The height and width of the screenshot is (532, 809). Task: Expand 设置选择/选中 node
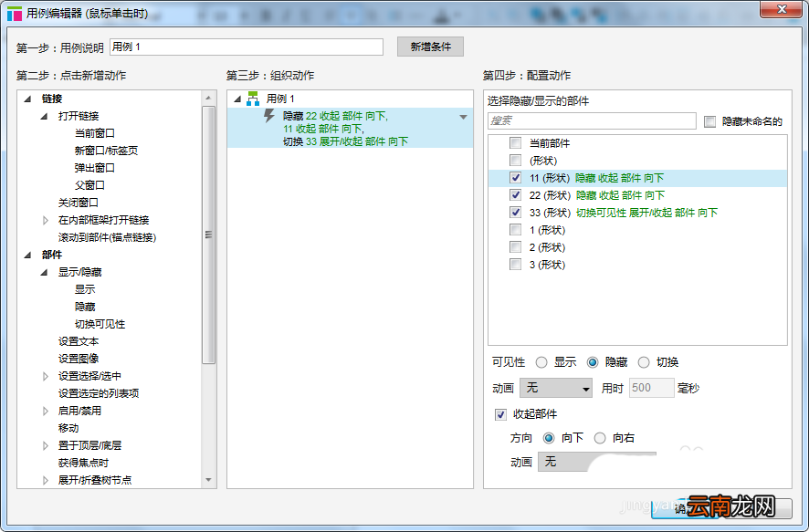tap(46, 376)
